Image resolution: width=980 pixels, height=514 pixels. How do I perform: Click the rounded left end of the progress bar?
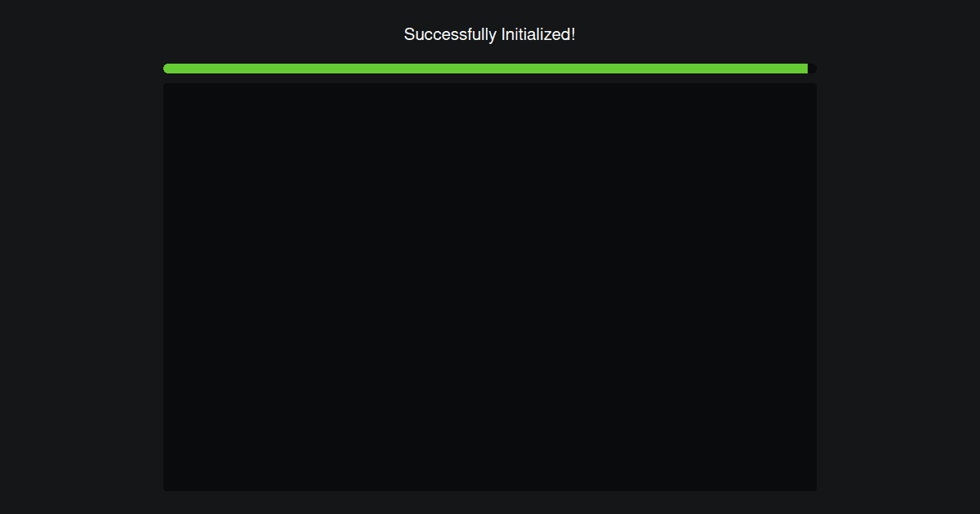167,69
